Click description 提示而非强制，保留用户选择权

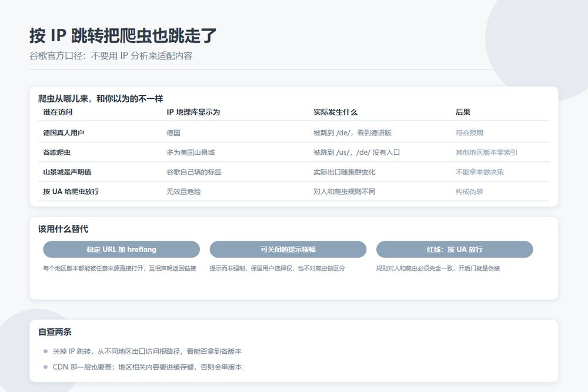252,268
